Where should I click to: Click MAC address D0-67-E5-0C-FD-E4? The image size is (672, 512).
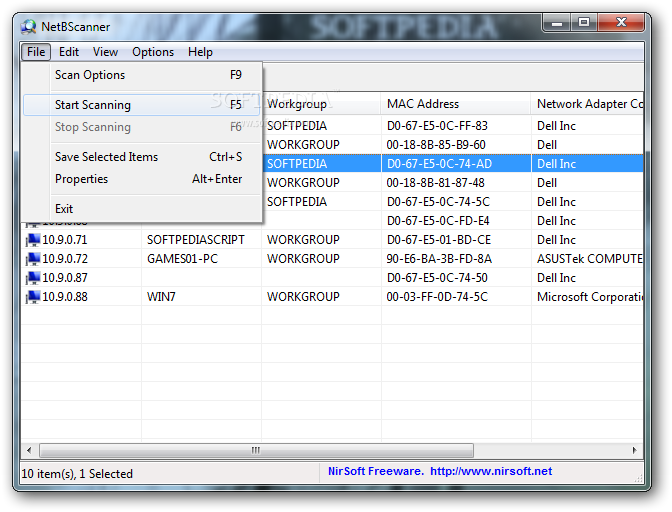(438, 221)
